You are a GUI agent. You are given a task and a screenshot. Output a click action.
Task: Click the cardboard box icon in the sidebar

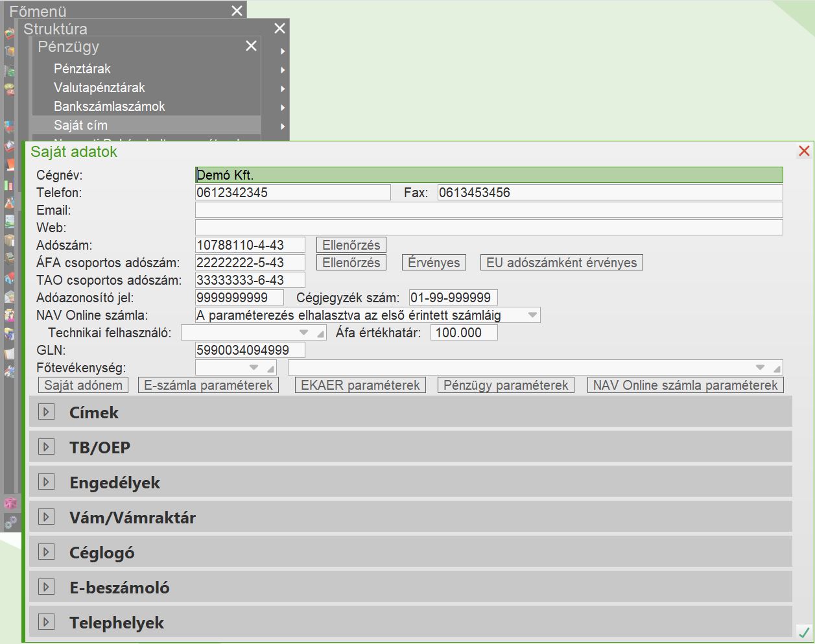click(x=9, y=241)
